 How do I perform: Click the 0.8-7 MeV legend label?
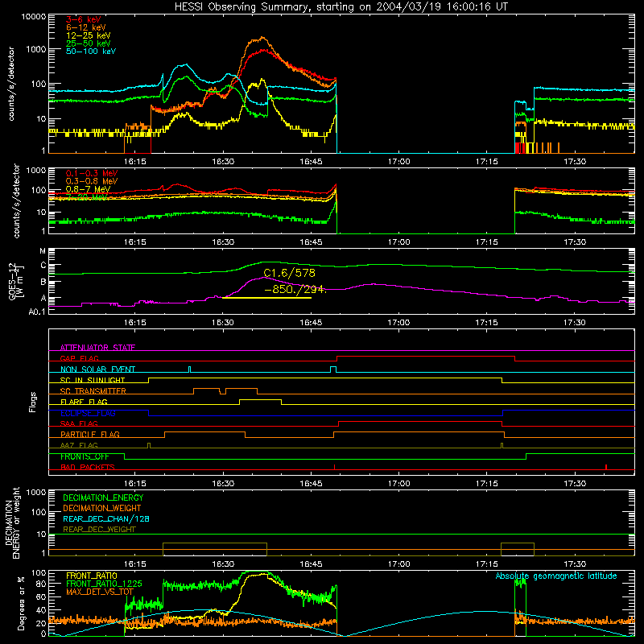88,189
